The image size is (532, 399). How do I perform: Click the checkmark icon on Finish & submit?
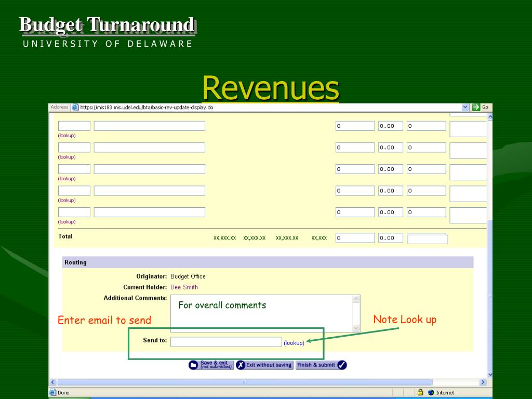pos(342,365)
